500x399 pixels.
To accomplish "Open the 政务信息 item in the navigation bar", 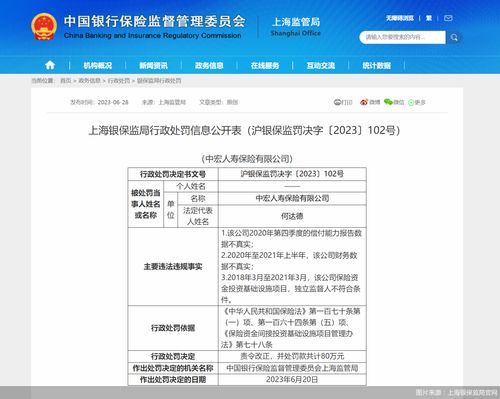I will [209, 66].
